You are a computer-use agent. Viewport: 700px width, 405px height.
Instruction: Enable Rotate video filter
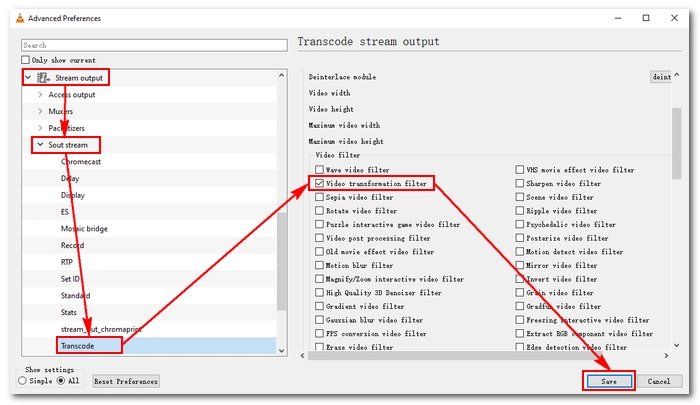click(x=319, y=211)
